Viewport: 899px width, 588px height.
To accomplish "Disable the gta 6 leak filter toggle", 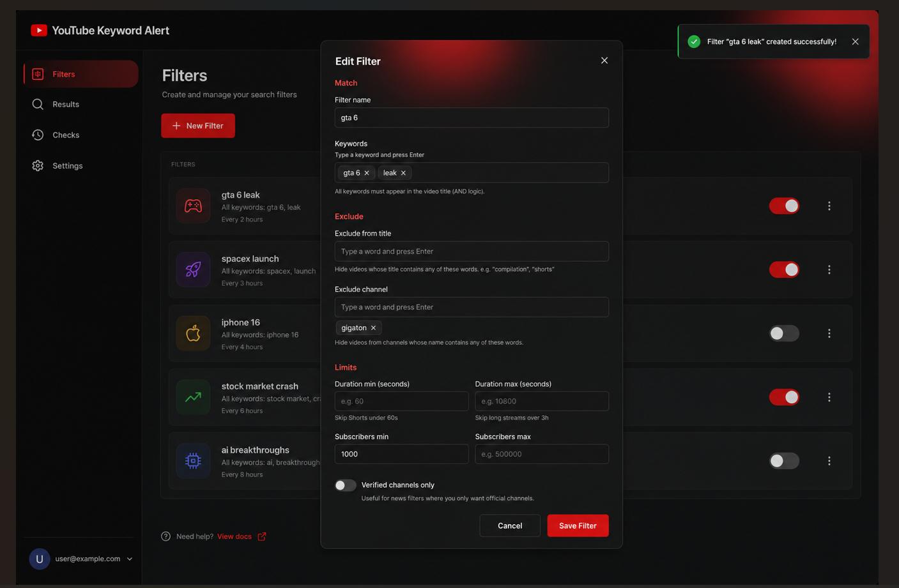I will (x=784, y=206).
